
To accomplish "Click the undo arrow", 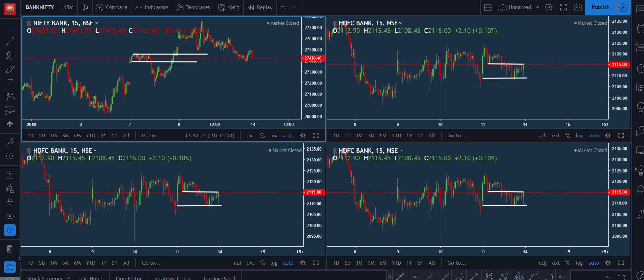I will click(283, 7).
